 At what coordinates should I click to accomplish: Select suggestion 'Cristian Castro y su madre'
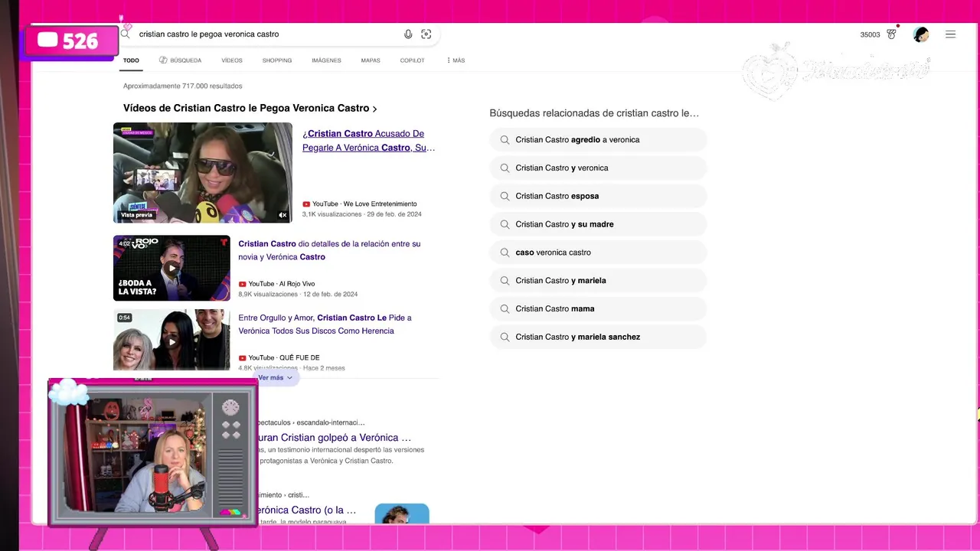coord(598,224)
